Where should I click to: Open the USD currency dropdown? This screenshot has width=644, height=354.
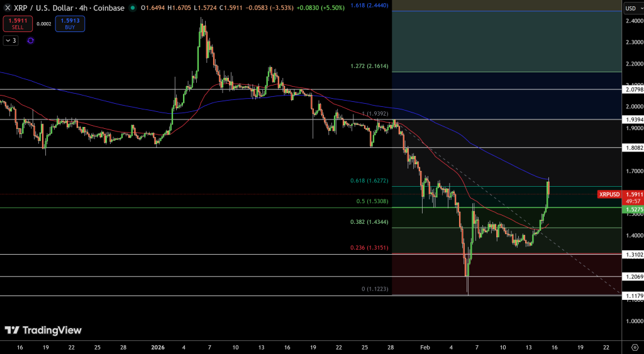tap(633, 8)
